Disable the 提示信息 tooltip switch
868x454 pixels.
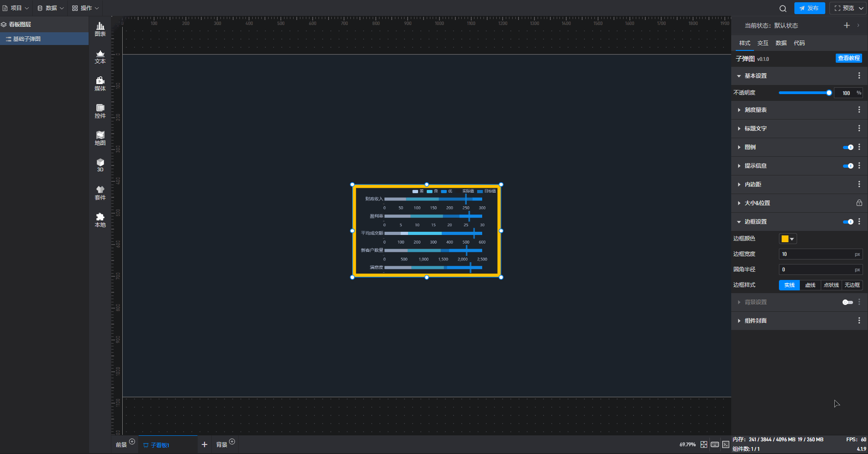pos(848,166)
